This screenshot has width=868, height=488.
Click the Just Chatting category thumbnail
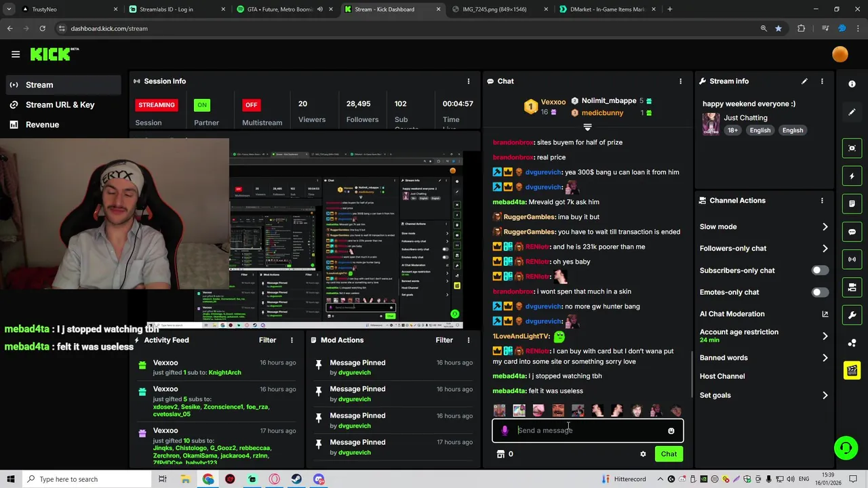[x=711, y=124]
